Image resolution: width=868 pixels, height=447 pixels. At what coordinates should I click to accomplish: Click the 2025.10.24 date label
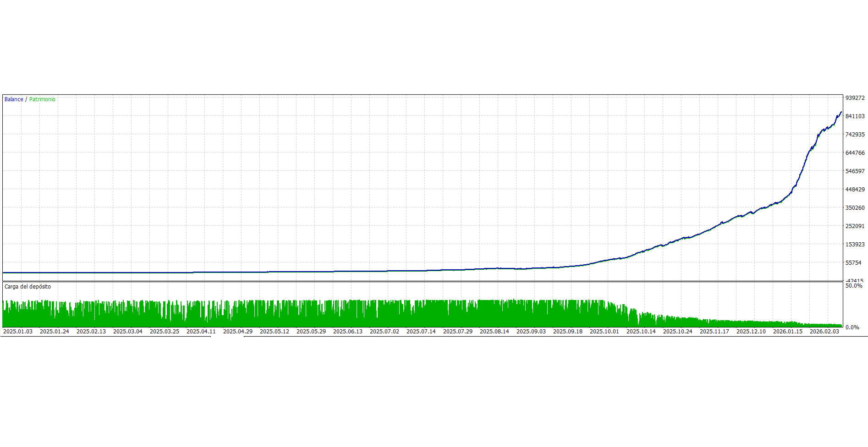pyautogui.click(x=678, y=332)
